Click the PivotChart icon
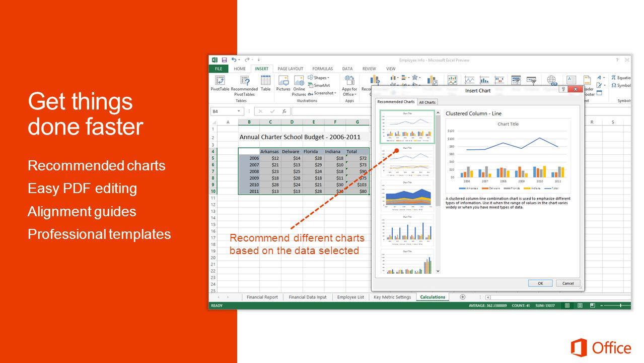Screen dimensions: 644x363 432,80
